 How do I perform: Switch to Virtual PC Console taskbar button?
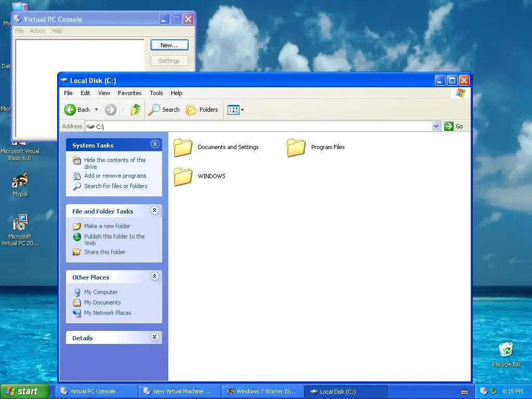coord(97,391)
